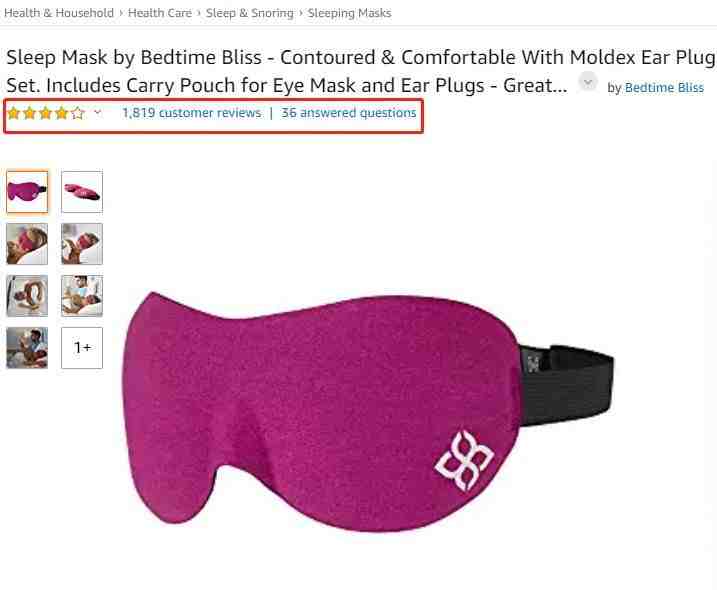Viewport: 717px width, 590px height.
Task: Expand the rating breakdown chevron
Action: (x=97, y=112)
